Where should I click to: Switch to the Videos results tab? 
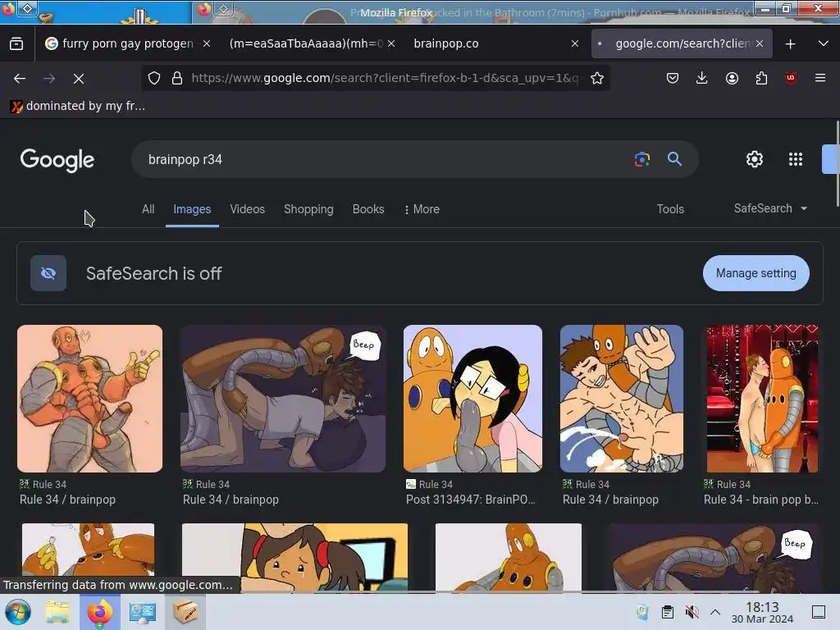click(x=248, y=209)
